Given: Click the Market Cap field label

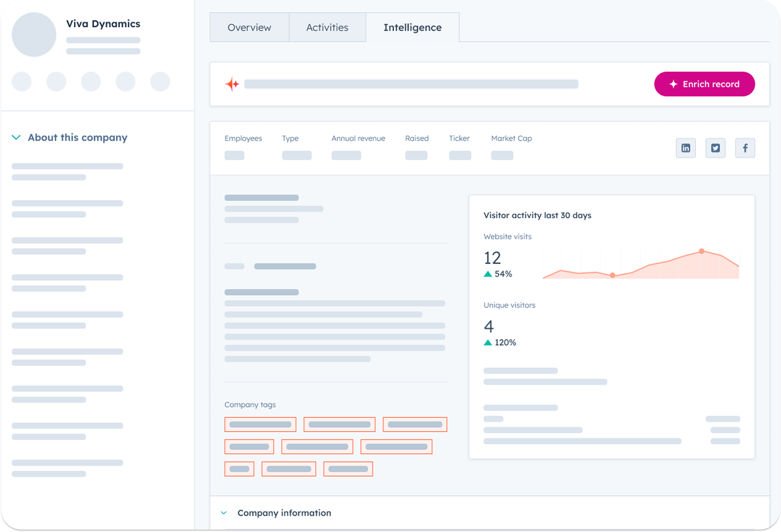Looking at the screenshot, I should [512, 138].
